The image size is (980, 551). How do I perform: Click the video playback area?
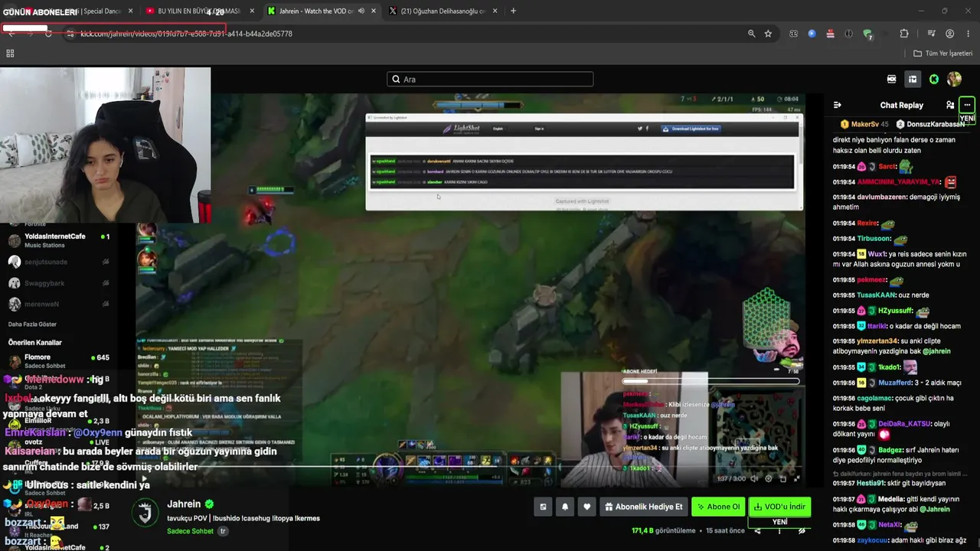point(469,291)
